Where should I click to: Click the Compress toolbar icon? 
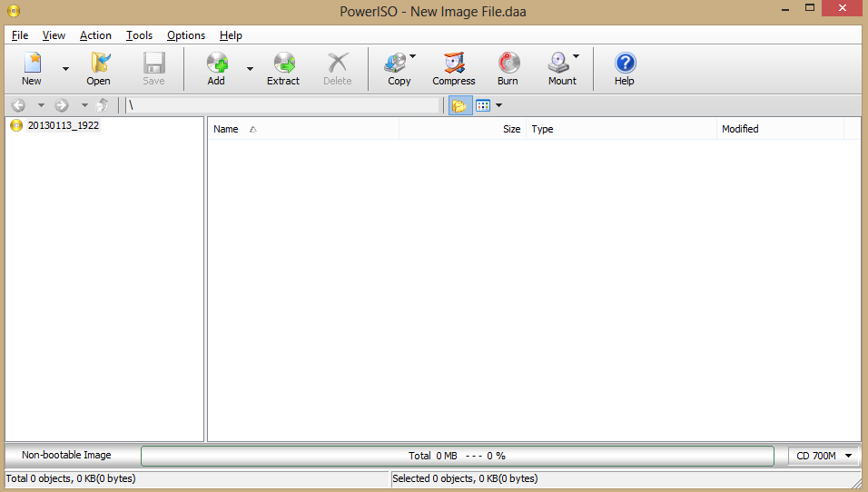pos(454,64)
